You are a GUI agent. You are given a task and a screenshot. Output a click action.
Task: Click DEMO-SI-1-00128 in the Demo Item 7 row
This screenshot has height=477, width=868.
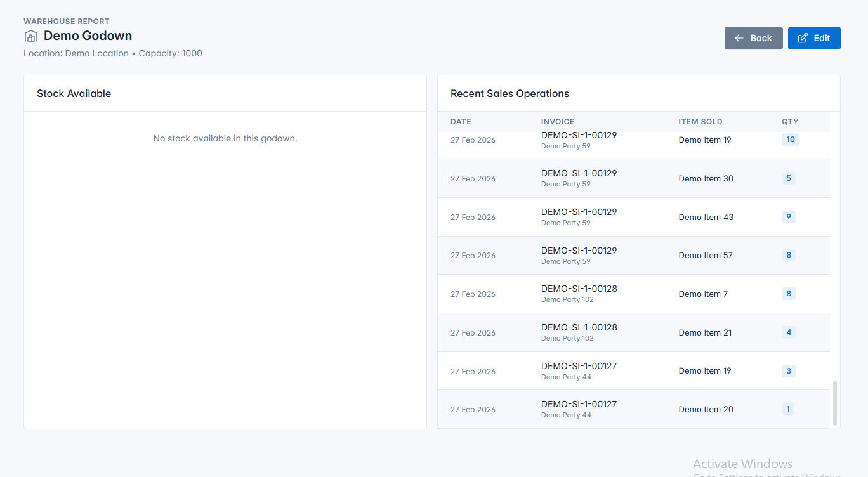click(x=579, y=289)
